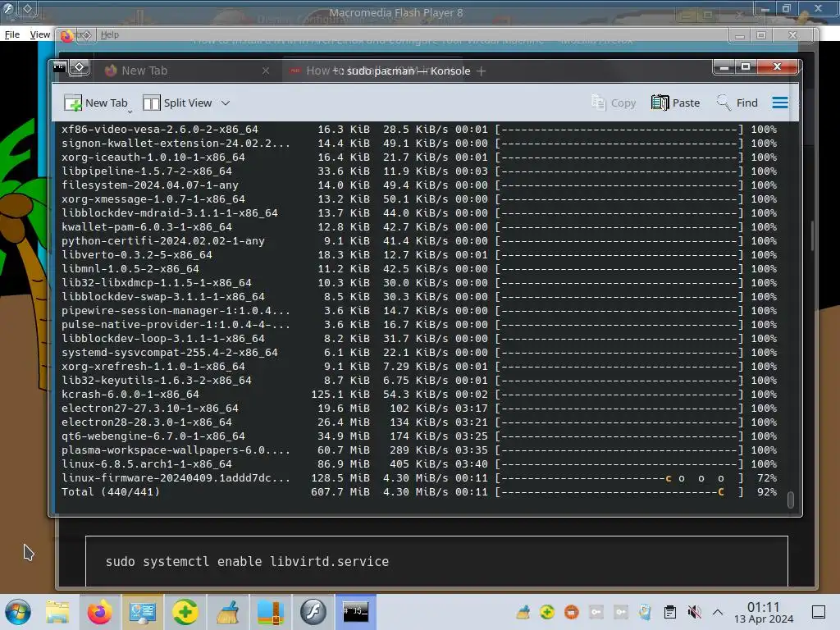Image resolution: width=840 pixels, height=630 pixels.
Task: Click the line 'xorg-xrefresh-1.1.0-1-x86_64'
Action: [153, 367]
